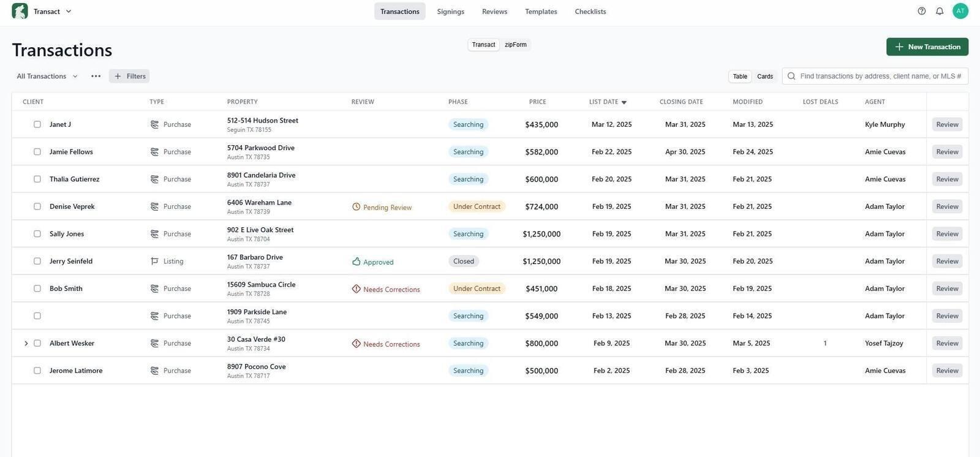
Task: Click Purchase type icon for Albert Wesker
Action: [x=154, y=343]
